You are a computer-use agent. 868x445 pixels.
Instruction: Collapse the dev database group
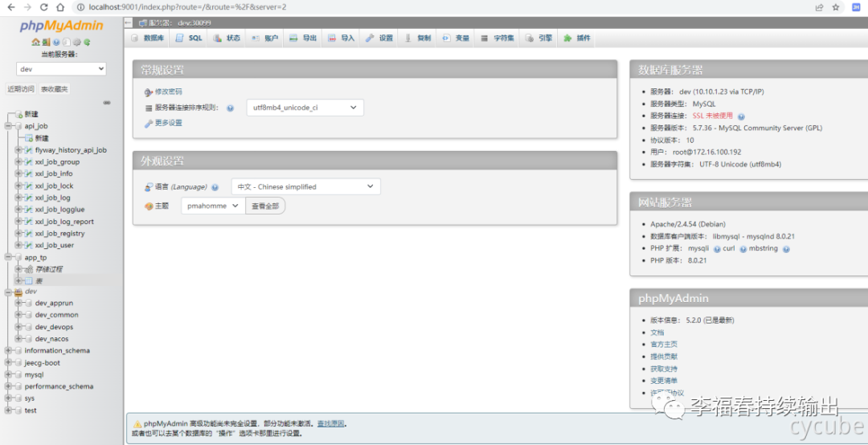[x=8, y=291]
